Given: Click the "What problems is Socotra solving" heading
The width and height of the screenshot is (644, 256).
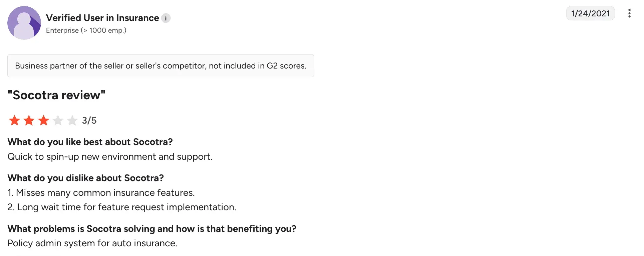Looking at the screenshot, I should [x=152, y=229].
